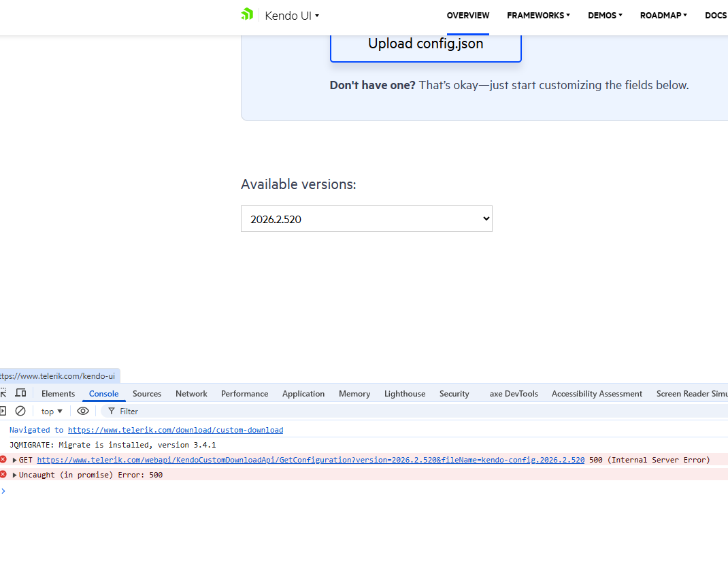Switch to the Memory tab
The width and height of the screenshot is (728, 570).
coord(354,394)
